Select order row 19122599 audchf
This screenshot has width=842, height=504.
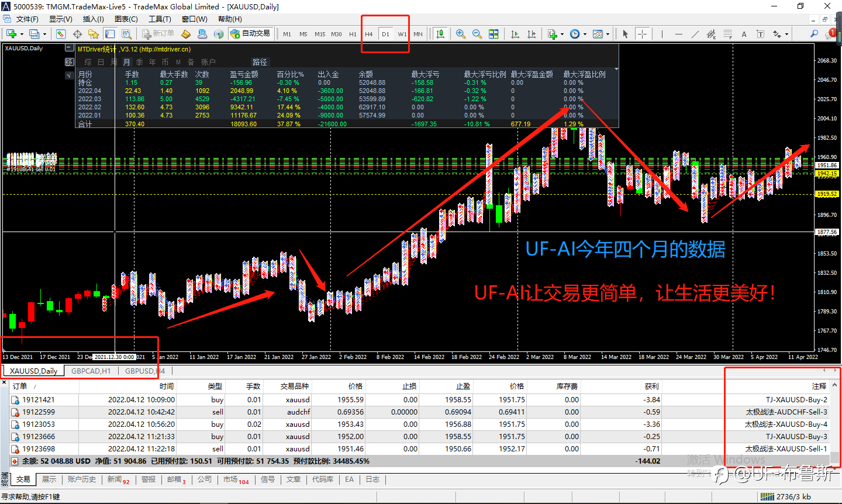[x=420, y=412]
